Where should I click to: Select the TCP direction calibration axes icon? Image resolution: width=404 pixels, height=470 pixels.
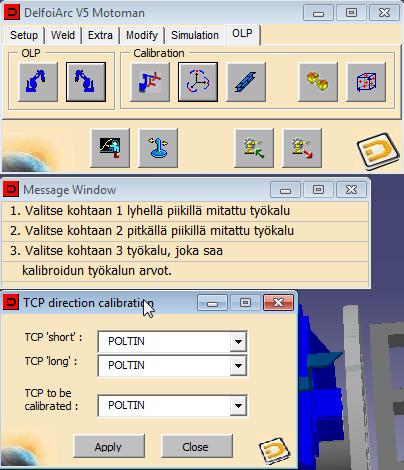(x=198, y=82)
